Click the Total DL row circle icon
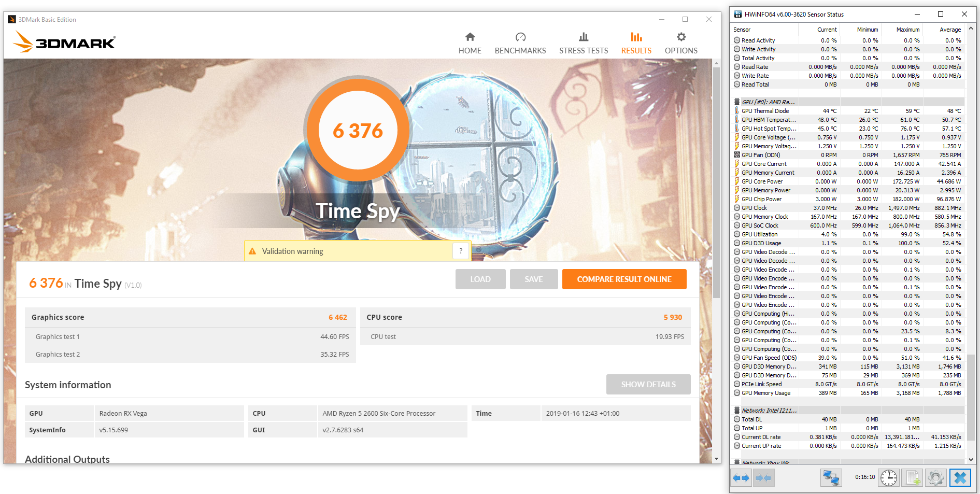The image size is (980, 494). 737,419
